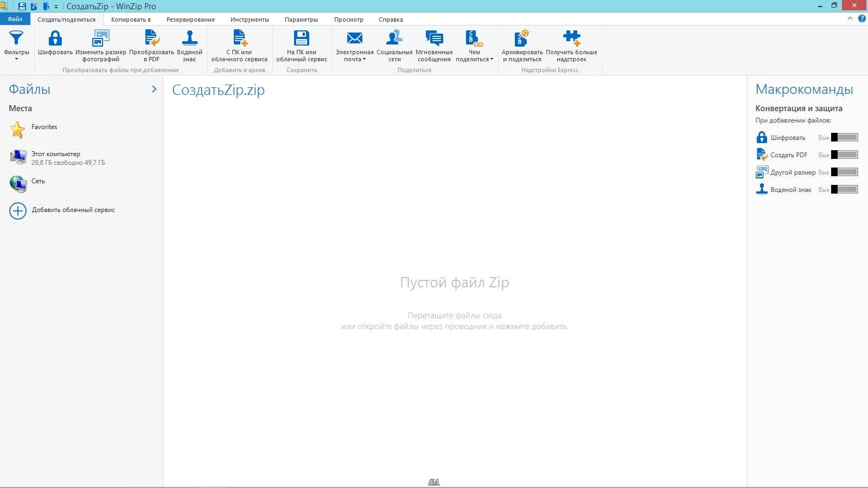Expand the Файлы panel chevron
Image resolution: width=868 pixels, height=488 pixels.
point(154,89)
